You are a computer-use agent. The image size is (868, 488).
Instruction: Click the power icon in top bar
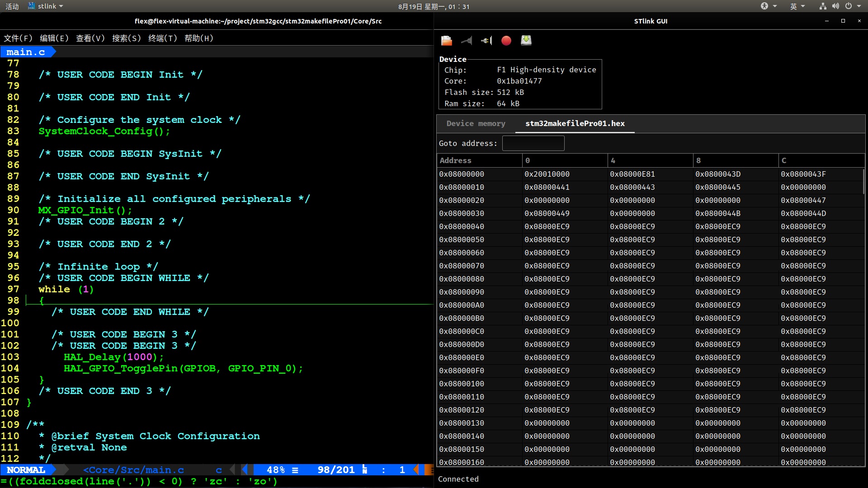[x=849, y=6]
